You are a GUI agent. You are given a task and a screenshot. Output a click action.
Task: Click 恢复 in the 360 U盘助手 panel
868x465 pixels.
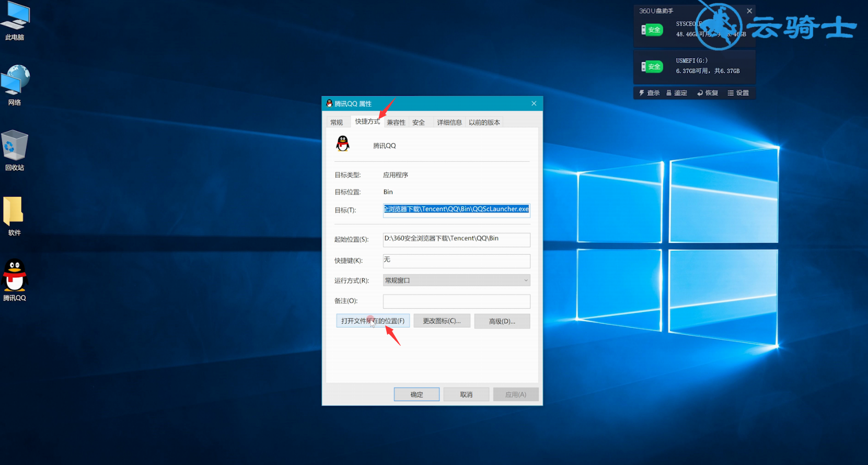708,93
